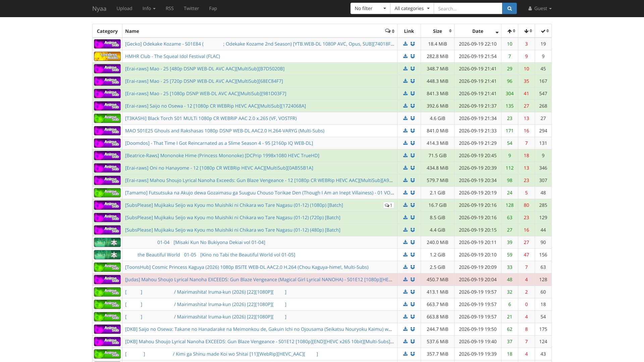
Task: Download Erai-raws Mao 25 1080p torrent file
Action: [405, 94]
